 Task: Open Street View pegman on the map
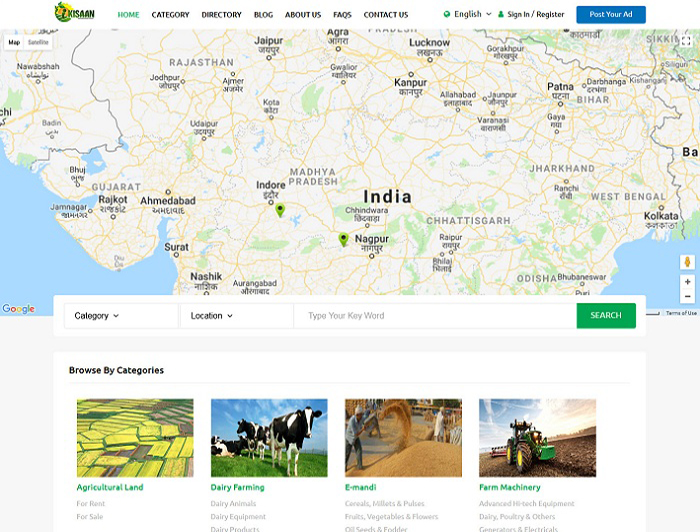point(687,262)
